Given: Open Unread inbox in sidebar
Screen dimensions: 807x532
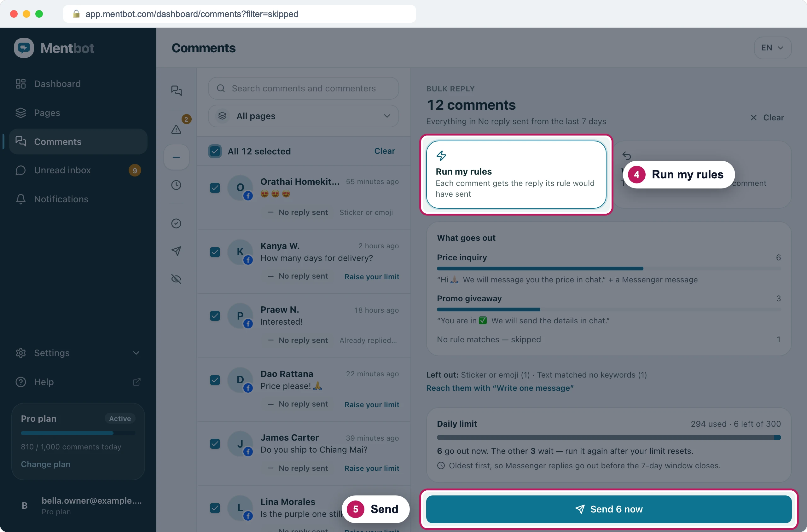Looking at the screenshot, I should [x=78, y=170].
